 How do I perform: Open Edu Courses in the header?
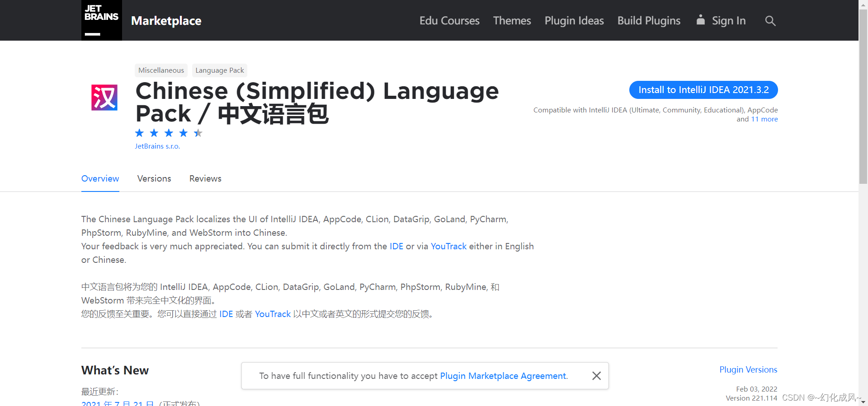pyautogui.click(x=449, y=21)
